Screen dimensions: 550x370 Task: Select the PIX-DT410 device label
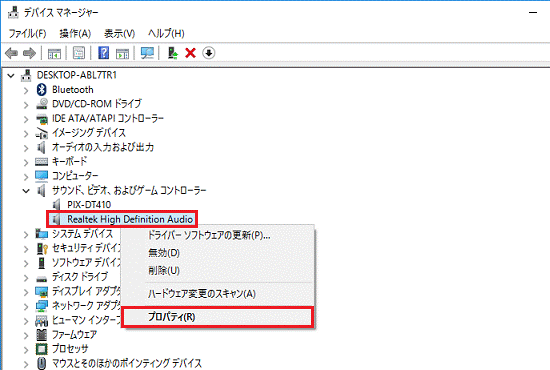click(89, 205)
